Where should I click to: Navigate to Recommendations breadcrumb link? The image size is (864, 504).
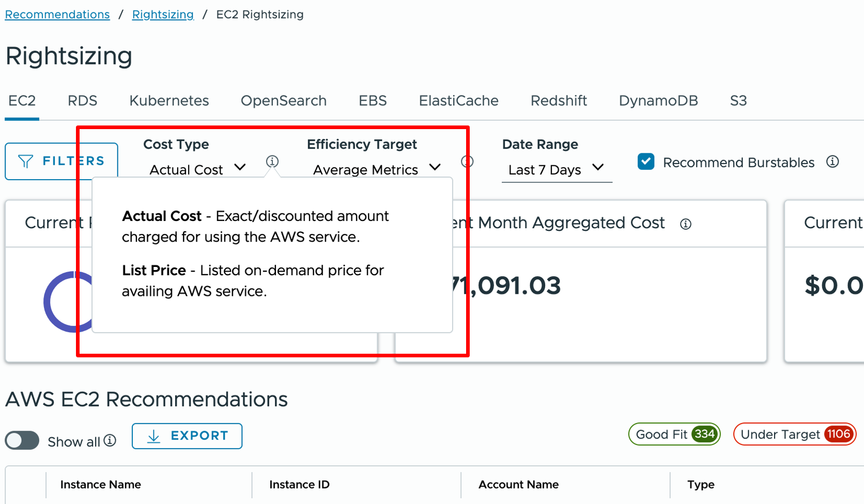pos(57,14)
